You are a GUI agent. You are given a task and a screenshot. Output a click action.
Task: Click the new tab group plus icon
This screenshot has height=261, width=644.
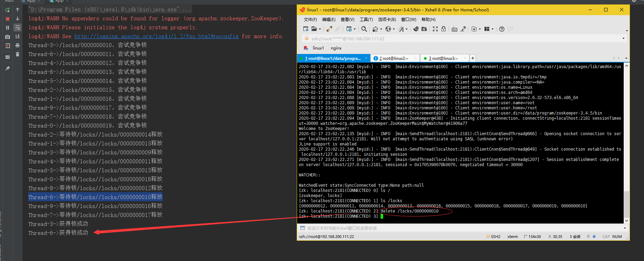point(474,29)
